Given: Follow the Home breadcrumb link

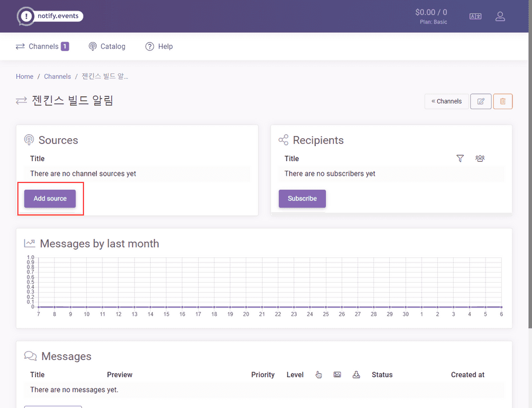Looking at the screenshot, I should 25,77.
